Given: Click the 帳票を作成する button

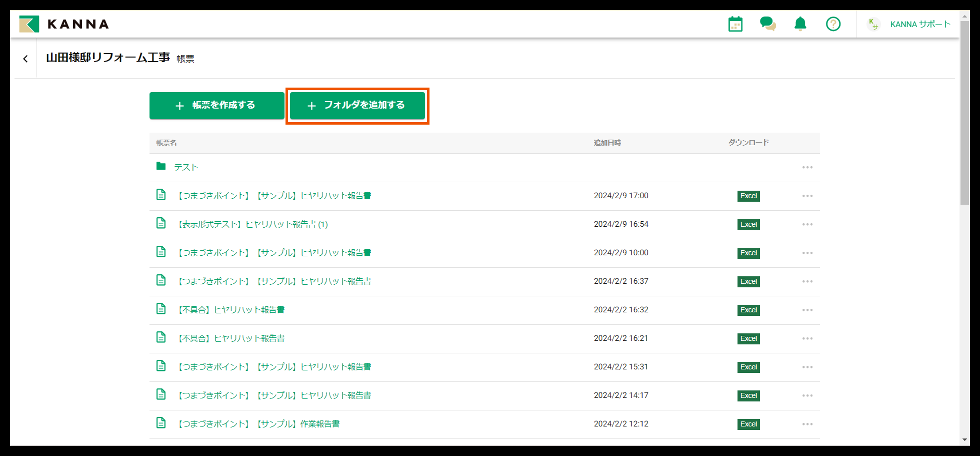Looking at the screenshot, I should click(x=216, y=106).
